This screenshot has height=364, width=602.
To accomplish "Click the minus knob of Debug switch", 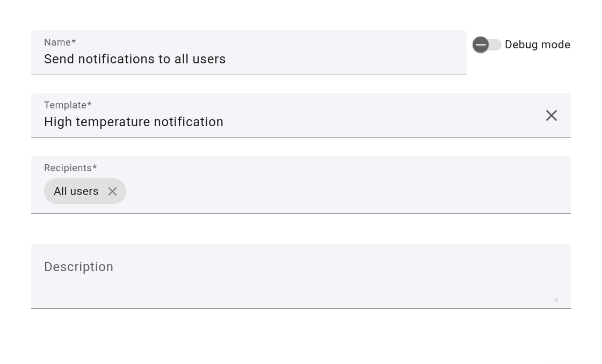I will (481, 45).
